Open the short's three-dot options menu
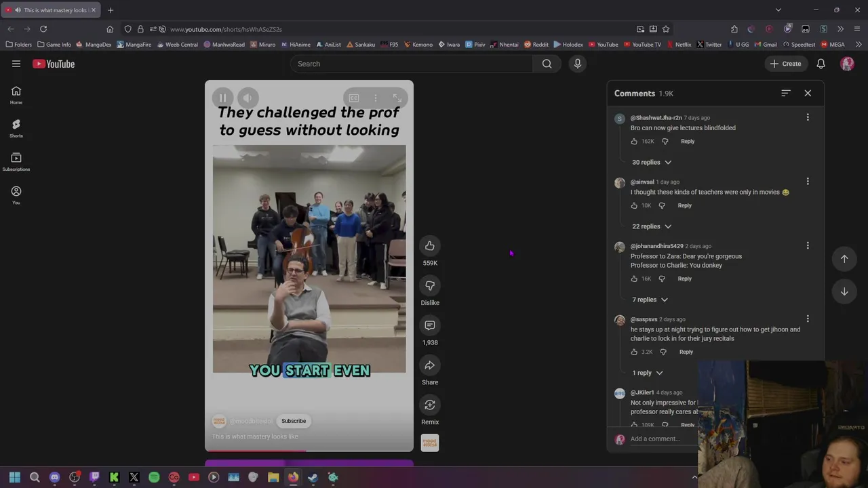This screenshot has height=488, width=868. 376,98
